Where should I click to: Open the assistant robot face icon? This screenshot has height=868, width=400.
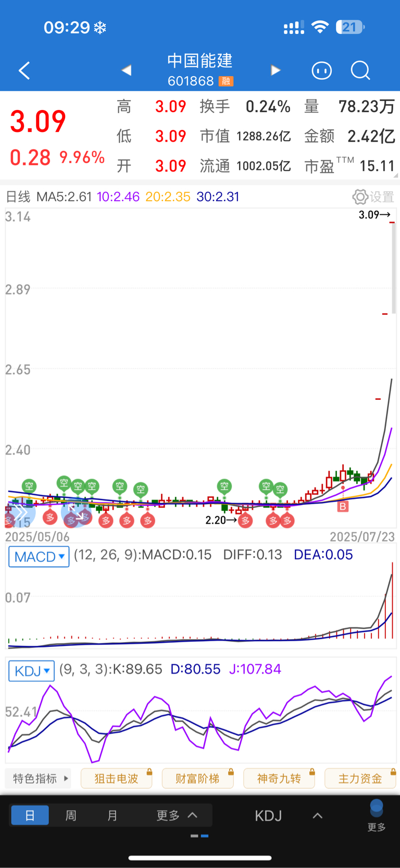pos(321,70)
